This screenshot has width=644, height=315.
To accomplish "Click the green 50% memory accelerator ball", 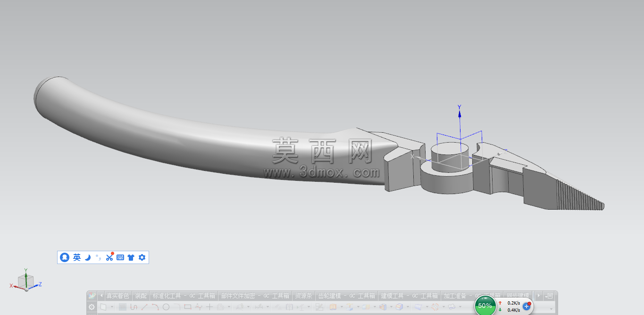I will [x=485, y=306].
